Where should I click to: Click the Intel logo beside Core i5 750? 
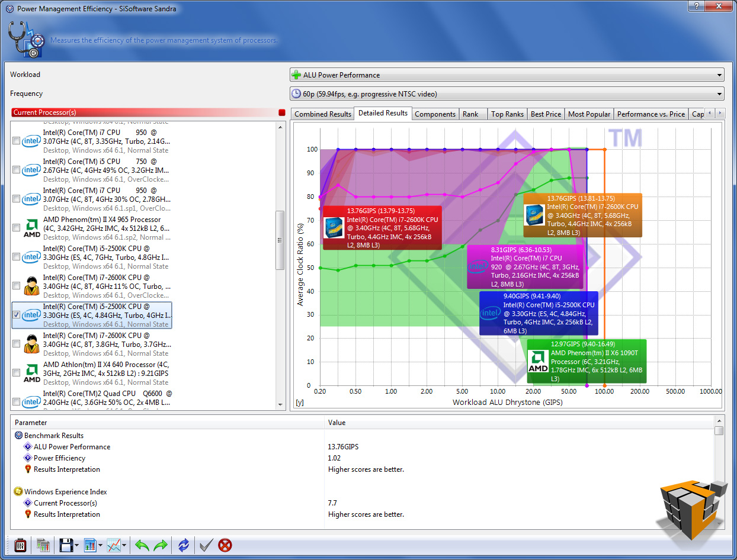[x=31, y=170]
